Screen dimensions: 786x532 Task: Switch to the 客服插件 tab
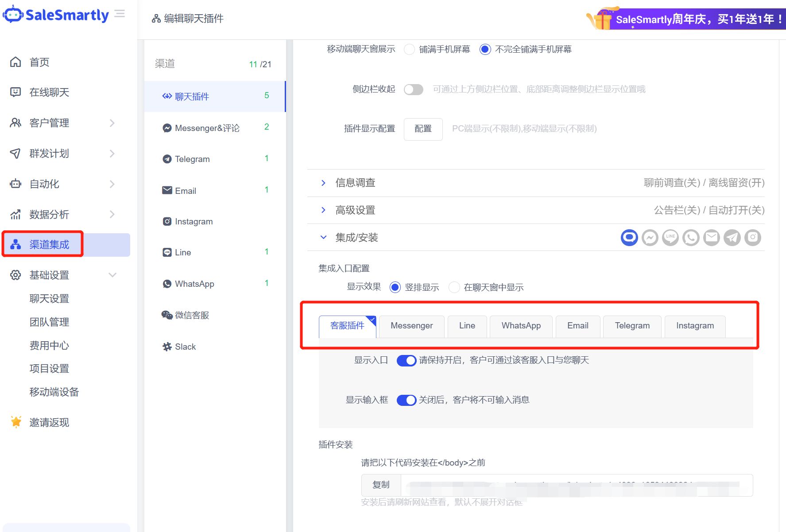348,326
